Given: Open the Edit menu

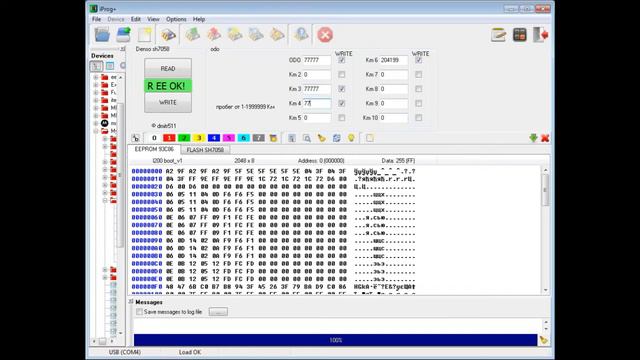Looking at the screenshot, I should [136, 19].
